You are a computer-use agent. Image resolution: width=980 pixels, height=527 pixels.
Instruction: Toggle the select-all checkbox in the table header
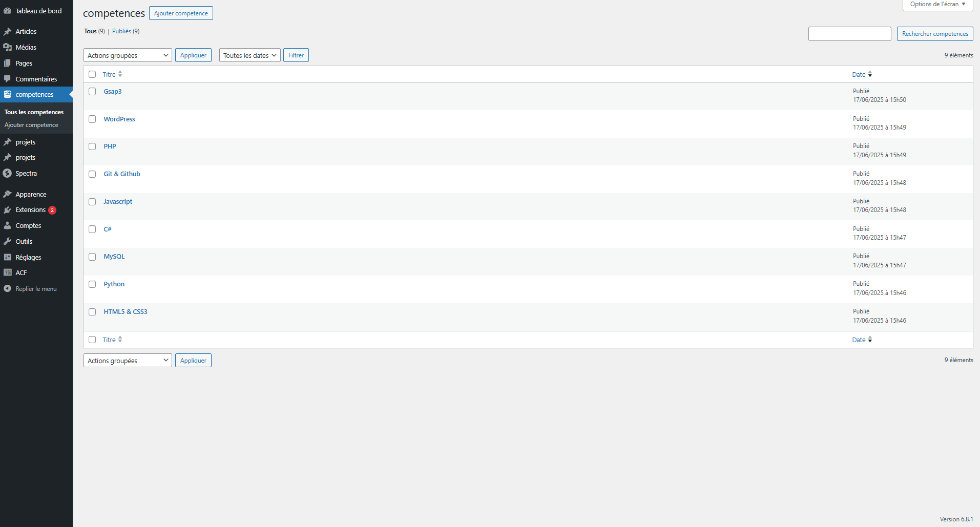point(92,74)
